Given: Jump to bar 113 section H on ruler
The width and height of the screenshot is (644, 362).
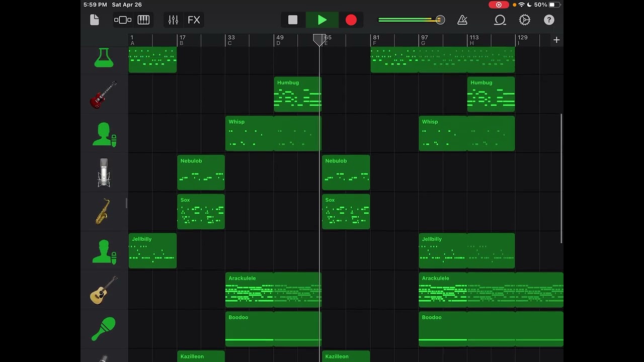Looking at the screenshot, I should (x=474, y=40).
